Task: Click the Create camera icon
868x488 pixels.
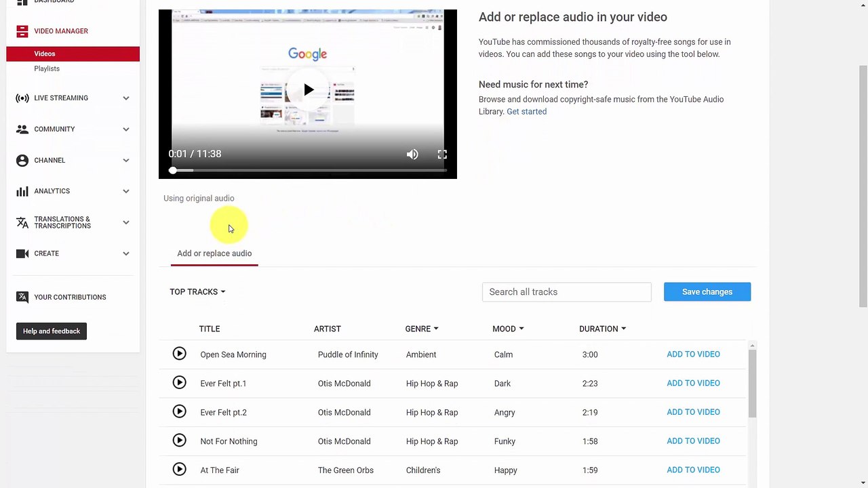Action: pyautogui.click(x=22, y=253)
